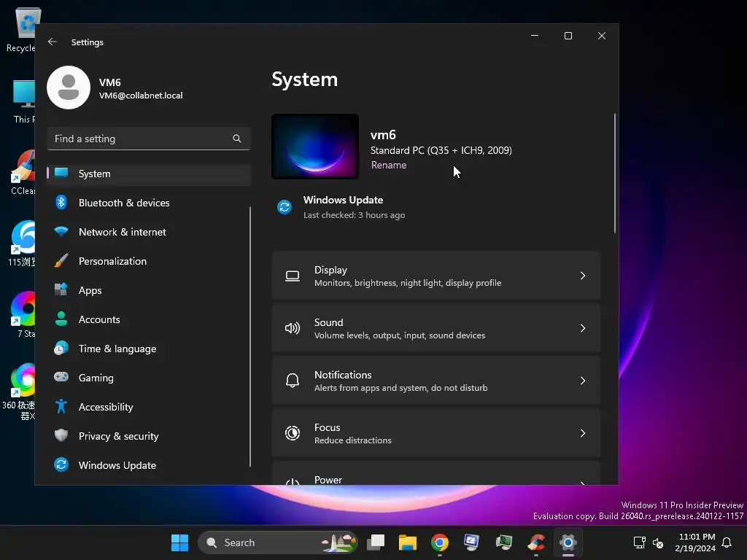This screenshot has width=747, height=560.
Task: Open Bluetooth & devices settings
Action: coord(149,203)
